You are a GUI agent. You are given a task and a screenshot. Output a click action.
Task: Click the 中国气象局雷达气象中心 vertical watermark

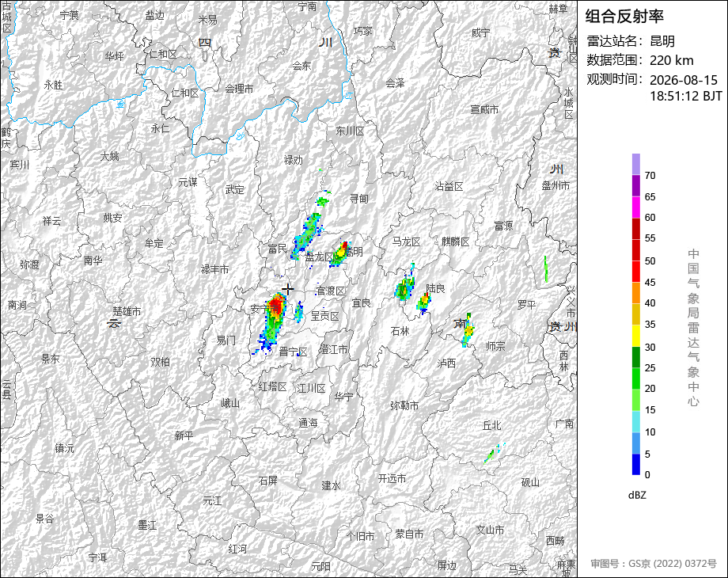(693, 328)
